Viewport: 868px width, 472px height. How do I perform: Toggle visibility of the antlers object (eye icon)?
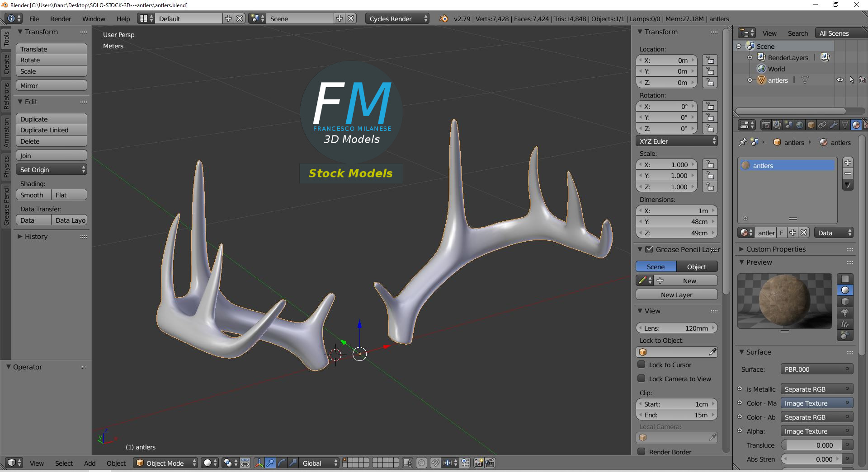pos(840,79)
